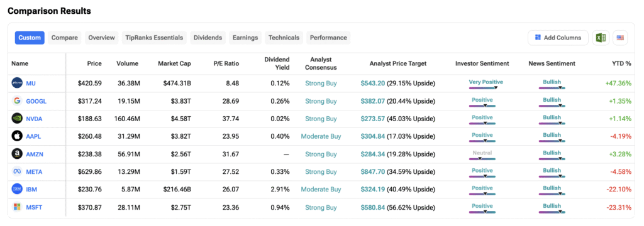Click the US flag market icon
Image resolution: width=644 pixels, height=226 pixels.
620,38
